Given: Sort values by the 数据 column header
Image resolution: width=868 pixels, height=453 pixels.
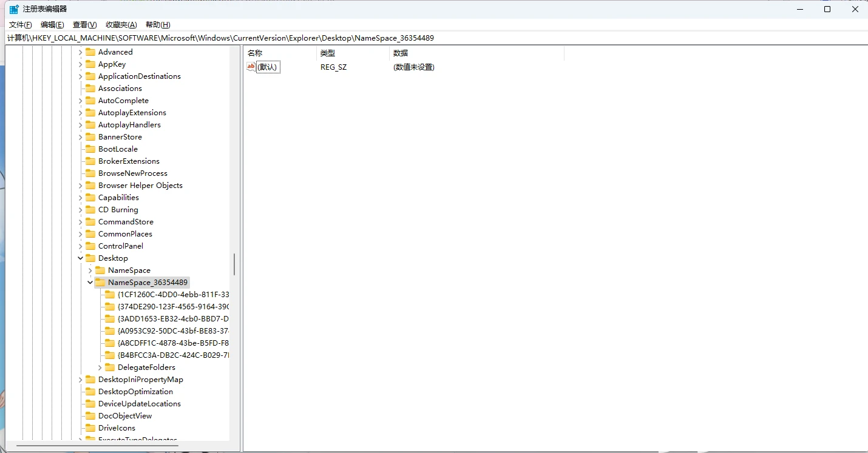Looking at the screenshot, I should pyautogui.click(x=476, y=53).
